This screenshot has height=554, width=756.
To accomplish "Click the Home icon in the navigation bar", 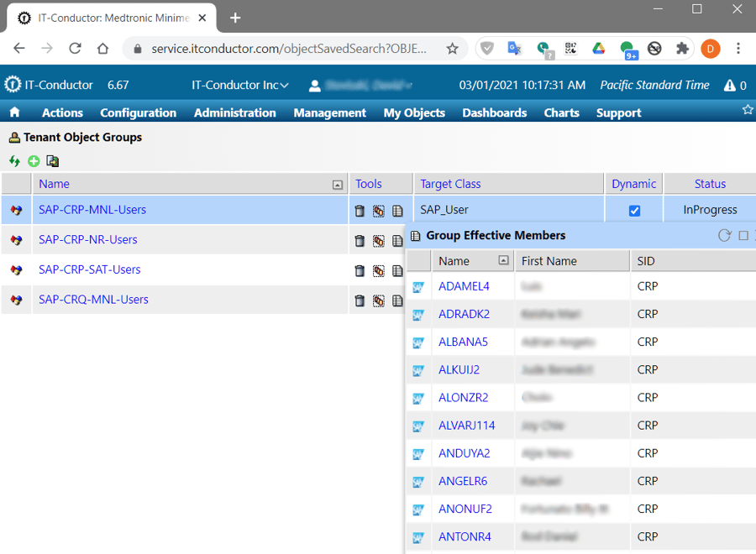I will (15, 112).
